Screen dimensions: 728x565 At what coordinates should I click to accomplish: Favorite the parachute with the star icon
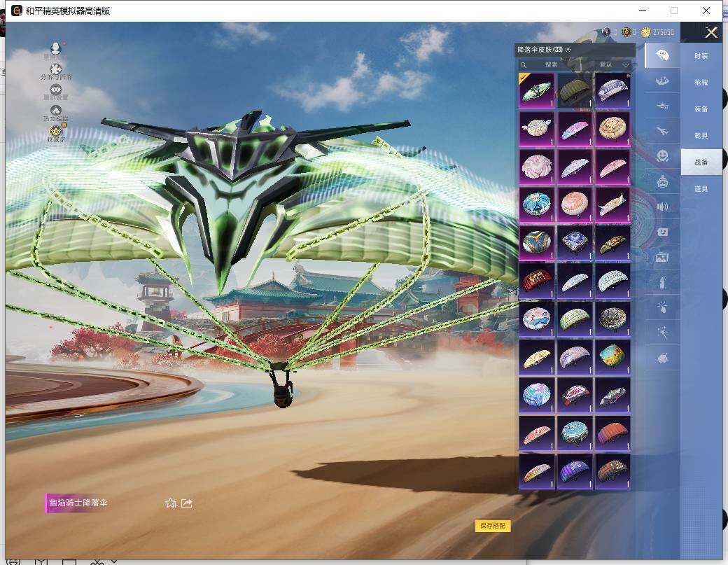[x=170, y=503]
